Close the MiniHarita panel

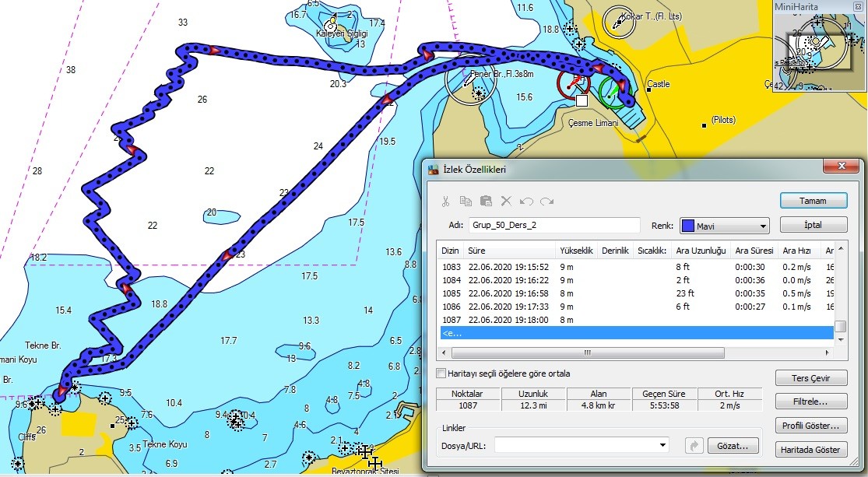[x=858, y=7]
